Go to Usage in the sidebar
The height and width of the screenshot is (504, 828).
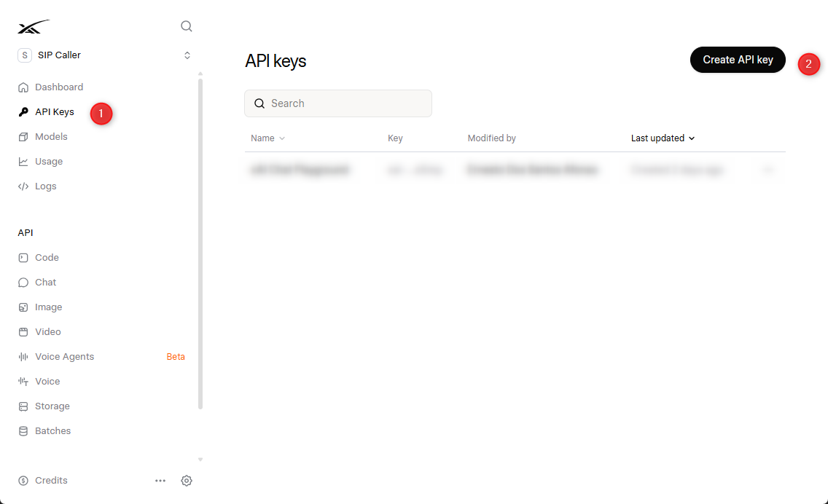point(49,162)
